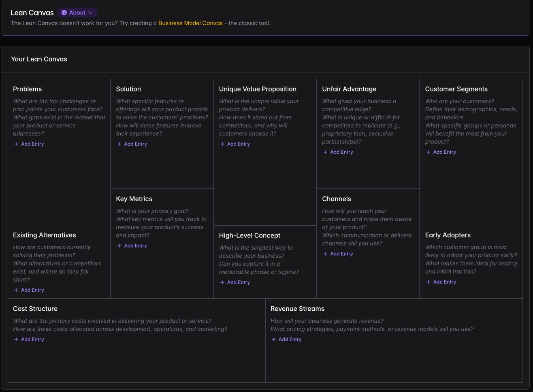Click the plus icon under Channels

(x=325, y=254)
